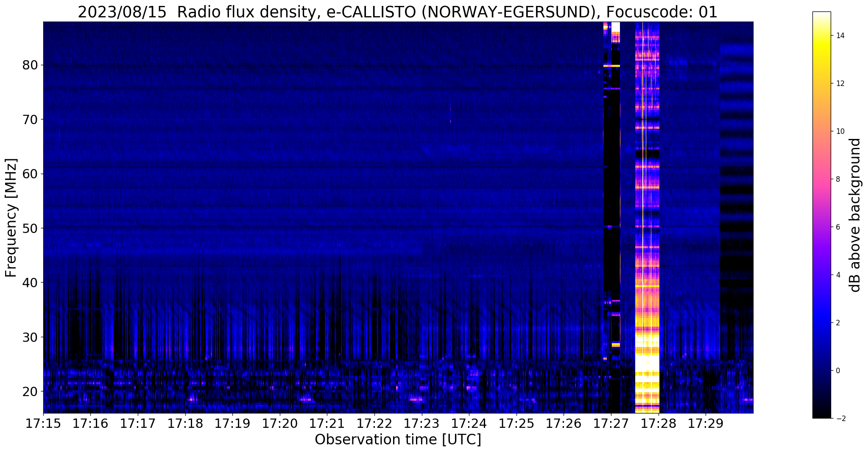Screen dimensions: 868x452
Task: Click the 17:28 time tick label
Action: pos(658,424)
